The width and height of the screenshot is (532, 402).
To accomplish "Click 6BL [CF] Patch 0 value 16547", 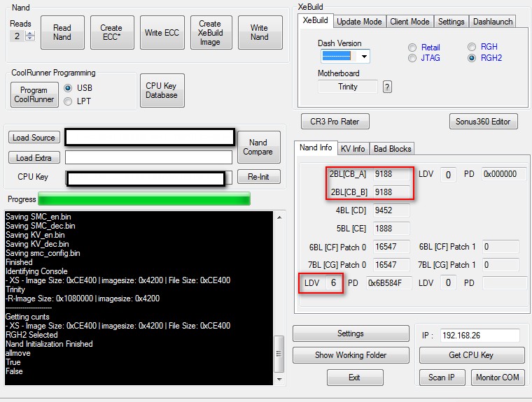I will pos(391,247).
